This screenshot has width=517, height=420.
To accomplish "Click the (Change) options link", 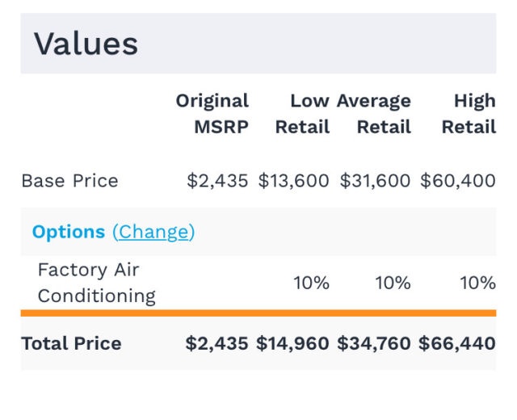I will pos(153,232).
